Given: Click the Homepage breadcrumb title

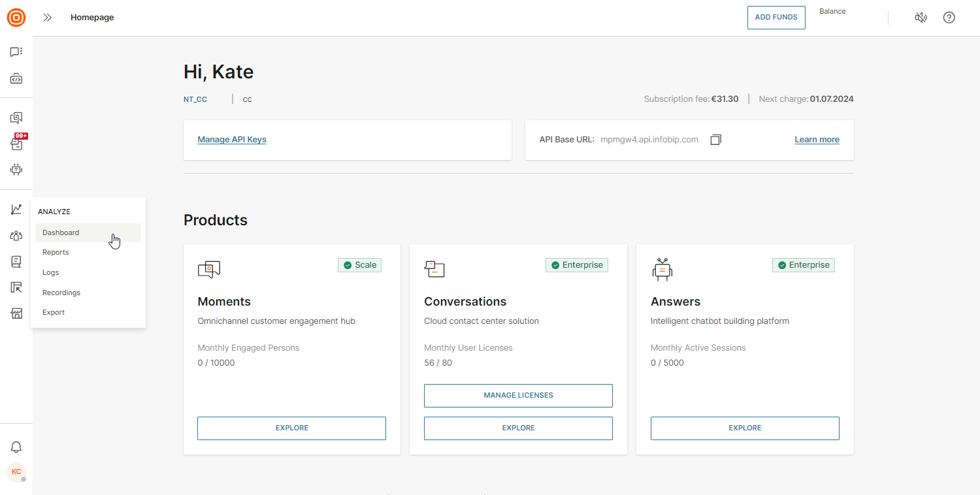Looking at the screenshot, I should [92, 18].
